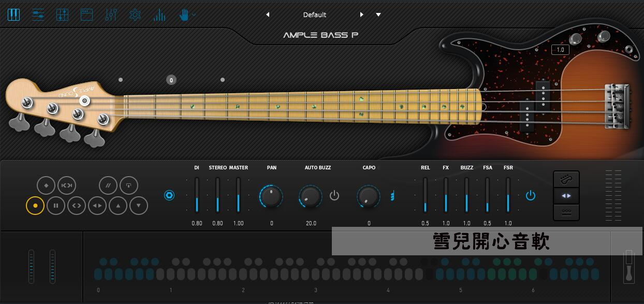Click the pause-bars round button
644x304 pixels.
point(56,206)
